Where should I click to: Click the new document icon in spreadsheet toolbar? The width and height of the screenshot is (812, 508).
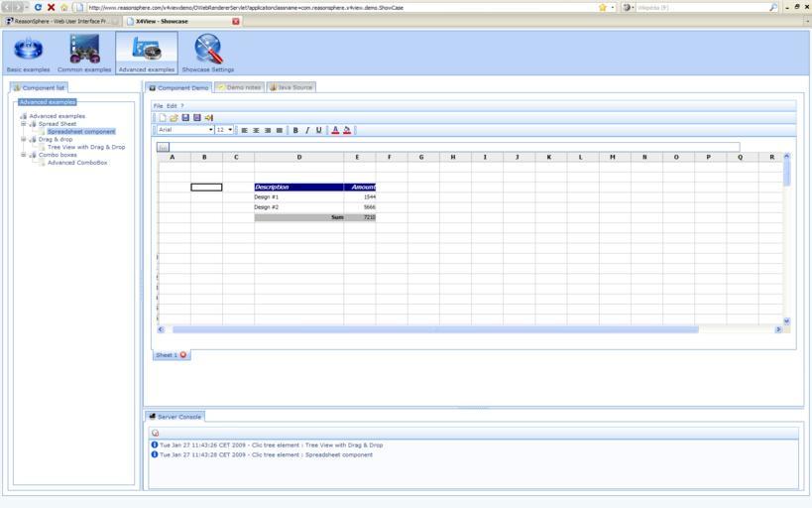pyautogui.click(x=163, y=118)
